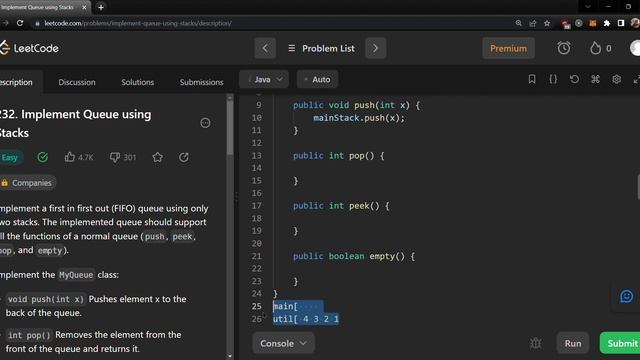
Task: Switch to the Description tab
Action: pos(16,82)
